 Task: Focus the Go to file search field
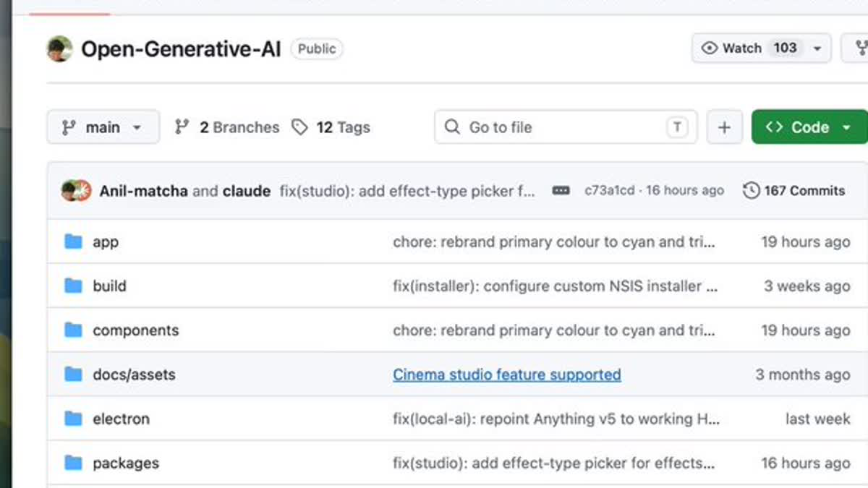[566, 127]
